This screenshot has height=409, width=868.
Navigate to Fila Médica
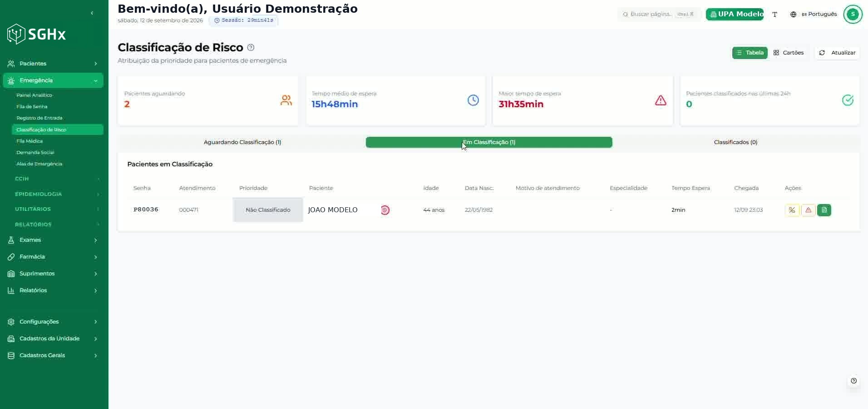click(x=30, y=141)
